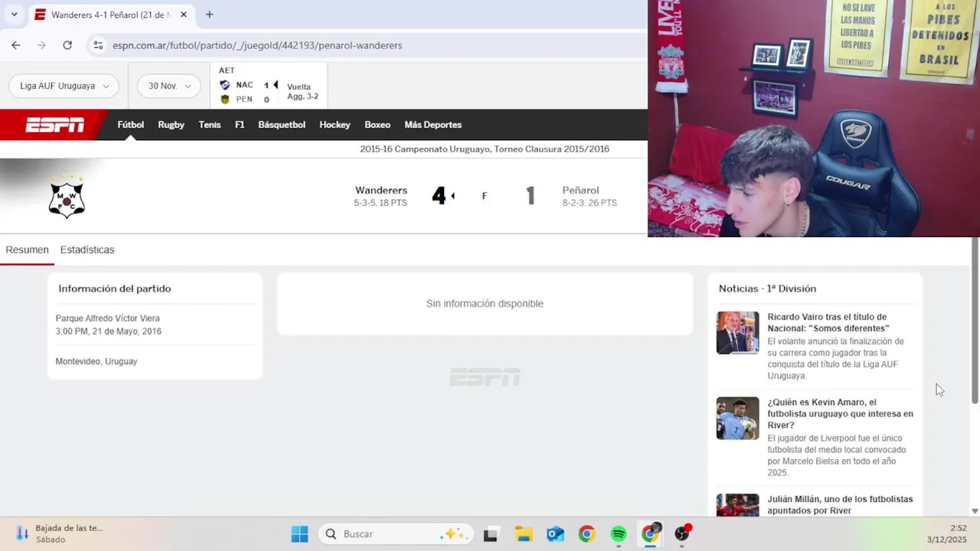Click the Wanderers club crest
This screenshot has width=980, height=551.
point(67,196)
